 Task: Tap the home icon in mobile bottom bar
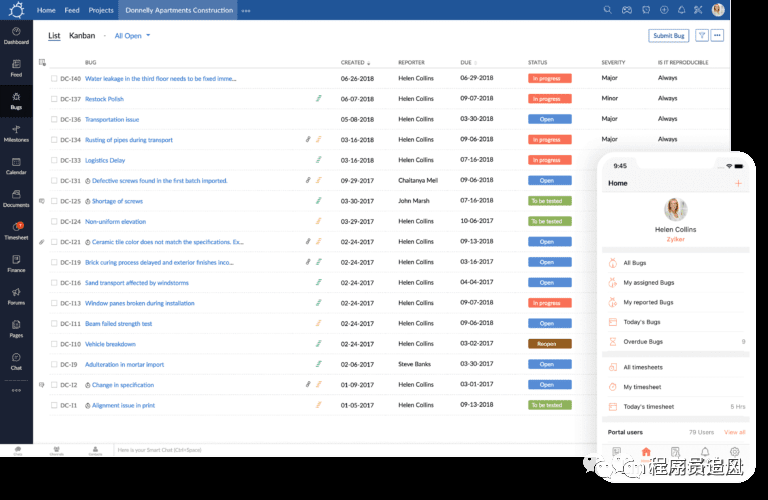646,452
